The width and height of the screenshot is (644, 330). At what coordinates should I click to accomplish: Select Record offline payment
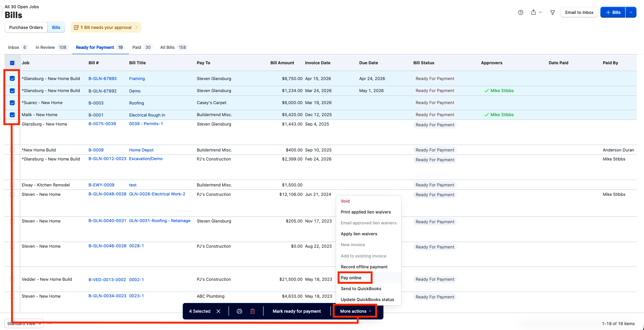[x=364, y=267]
